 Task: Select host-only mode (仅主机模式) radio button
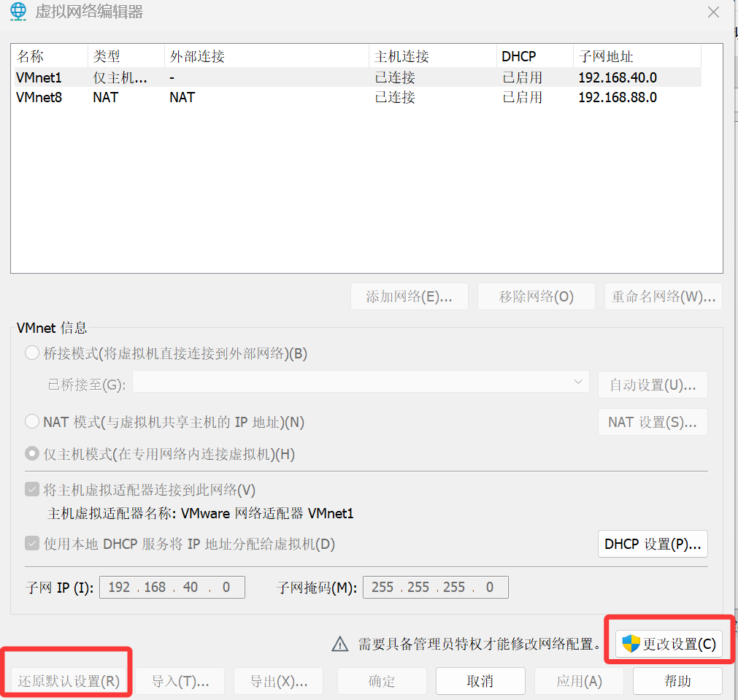[32, 454]
